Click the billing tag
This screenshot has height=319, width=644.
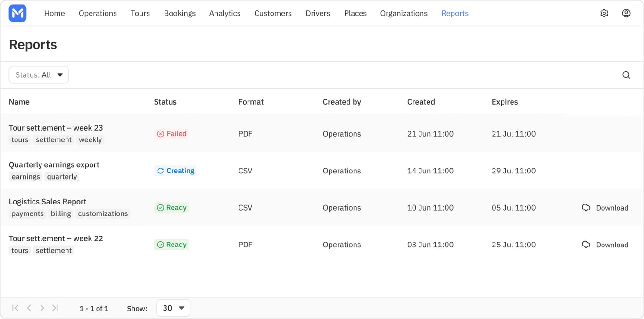click(x=61, y=213)
